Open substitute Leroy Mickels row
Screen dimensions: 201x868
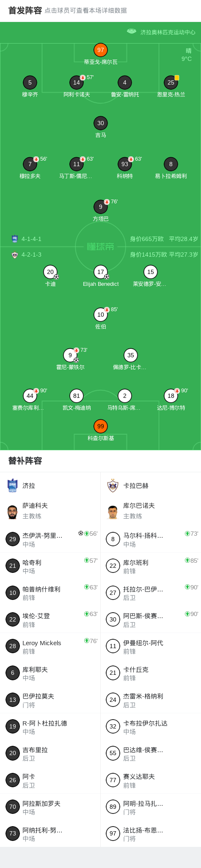coord(50,646)
